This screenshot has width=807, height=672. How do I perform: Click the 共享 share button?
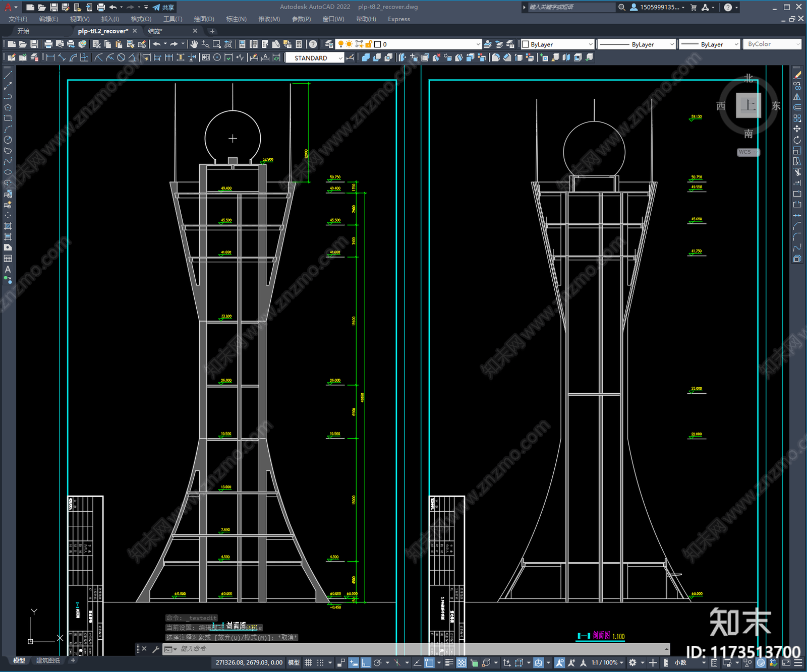(163, 7)
